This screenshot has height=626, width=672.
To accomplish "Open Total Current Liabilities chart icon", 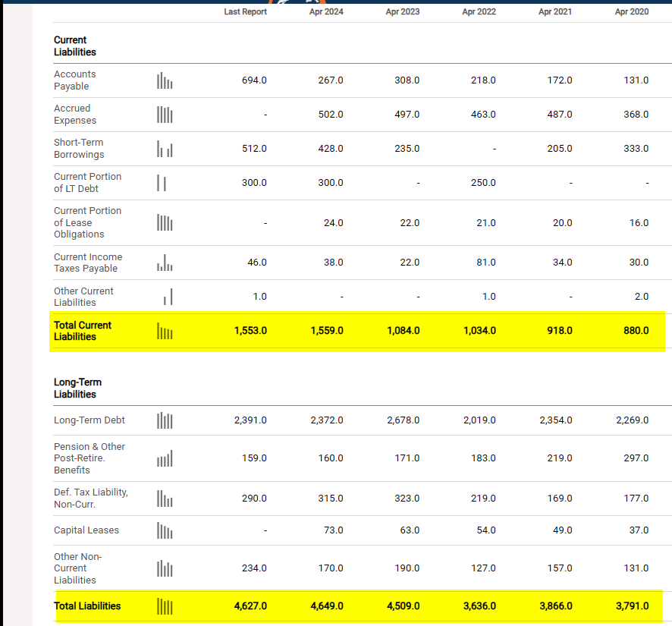I will (165, 331).
